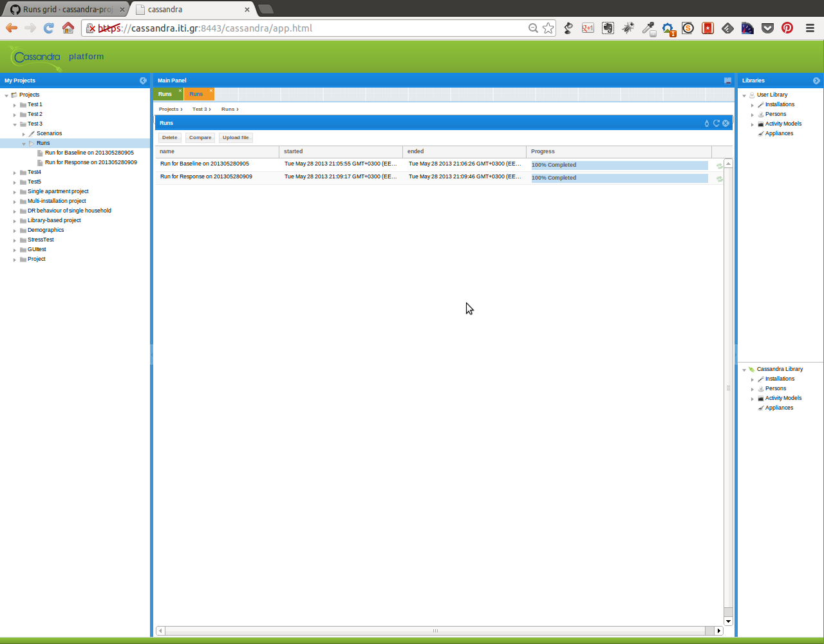The width and height of the screenshot is (824, 644).
Task: Switch to the green Runs tab
Action: tap(165, 94)
